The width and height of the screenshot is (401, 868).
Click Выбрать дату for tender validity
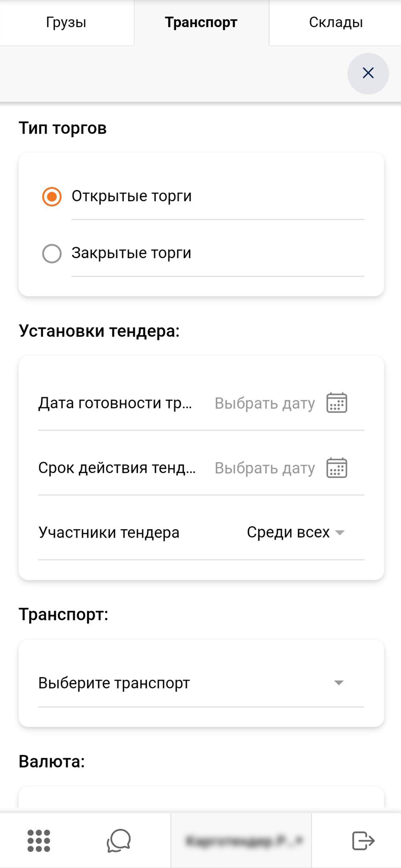[265, 468]
